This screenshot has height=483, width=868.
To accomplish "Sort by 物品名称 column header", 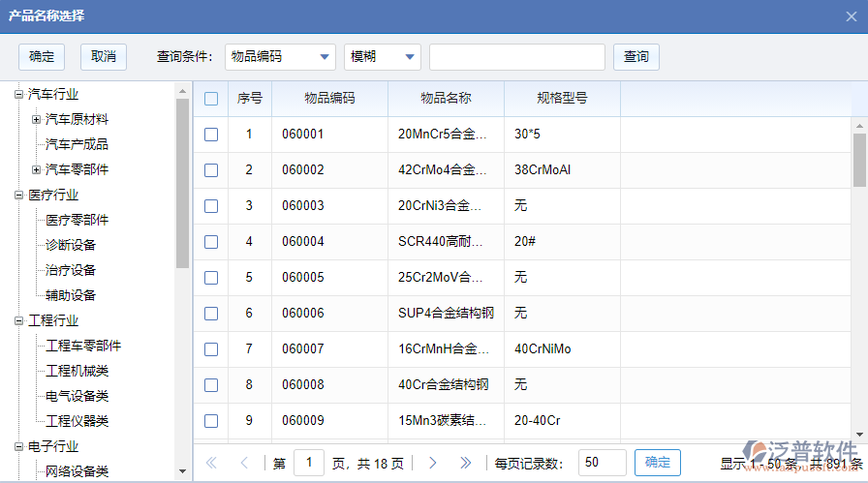I will pyautogui.click(x=447, y=99).
